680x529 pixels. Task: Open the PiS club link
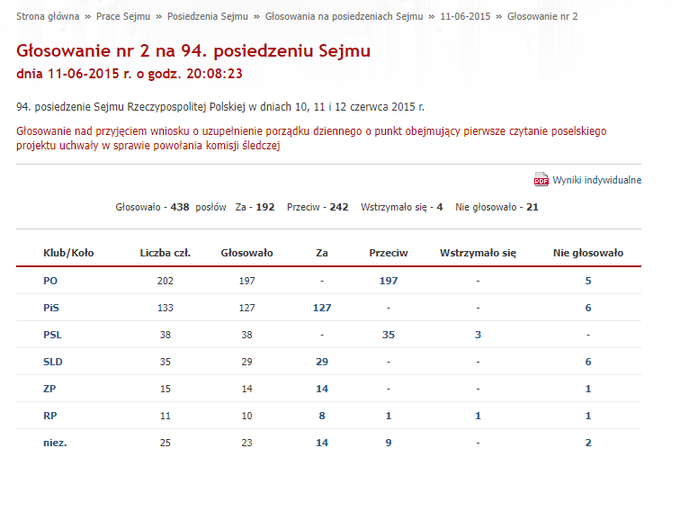click(x=51, y=307)
